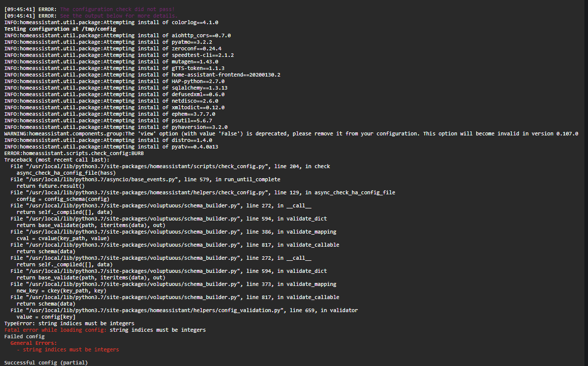Image resolution: width=588 pixels, height=366 pixels.
Task: Click the WARNING about deprecated 'view' option
Action: [291, 133]
